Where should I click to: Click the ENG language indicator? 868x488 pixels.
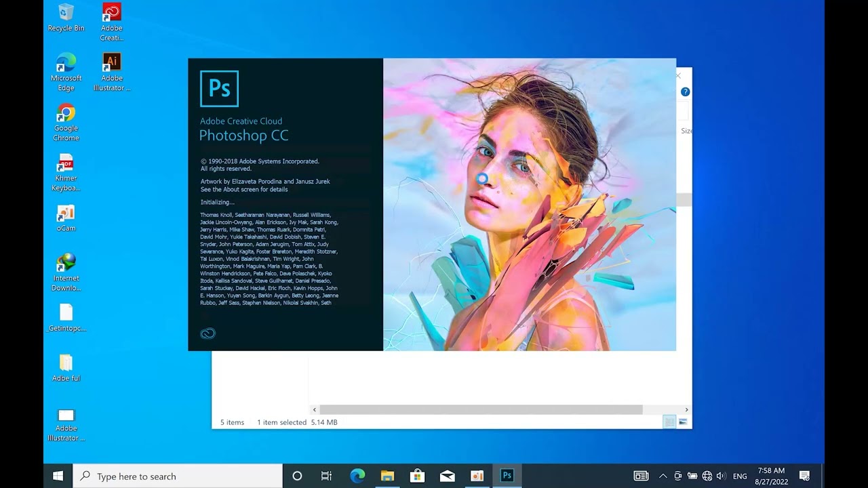click(x=740, y=476)
